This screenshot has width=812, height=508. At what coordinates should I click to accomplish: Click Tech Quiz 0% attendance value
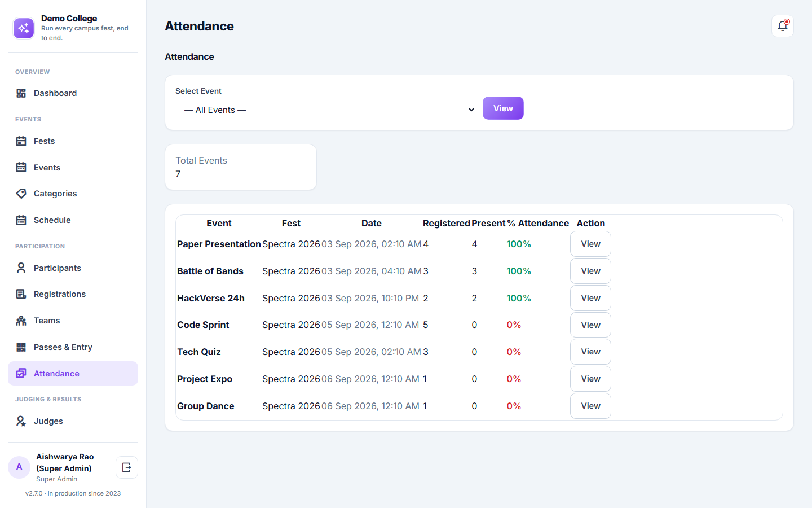point(514,352)
